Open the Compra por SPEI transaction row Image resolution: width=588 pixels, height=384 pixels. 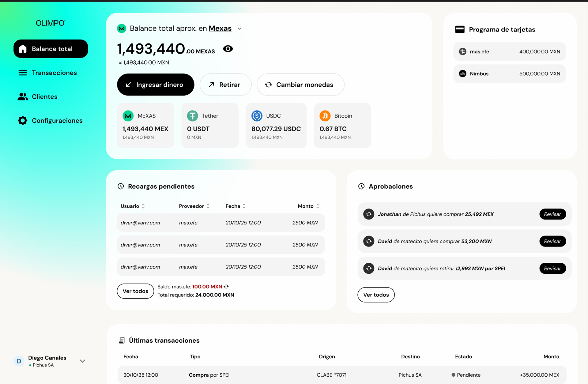(x=342, y=375)
